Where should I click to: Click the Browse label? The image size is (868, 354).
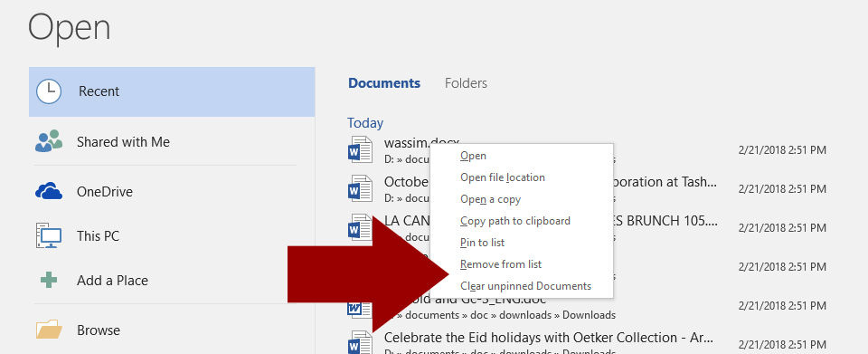pyautogui.click(x=99, y=330)
